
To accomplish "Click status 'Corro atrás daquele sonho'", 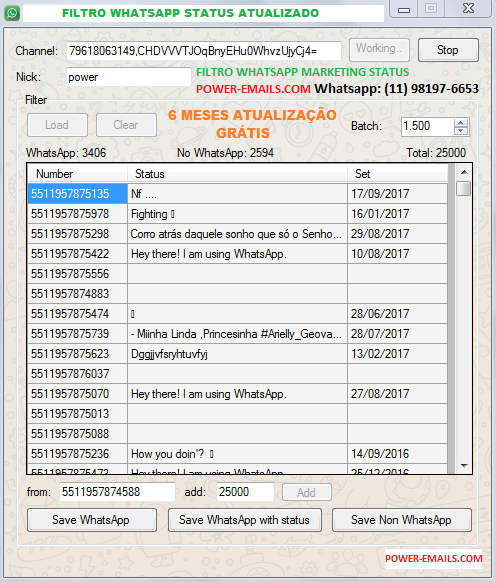I will pyautogui.click(x=237, y=233).
